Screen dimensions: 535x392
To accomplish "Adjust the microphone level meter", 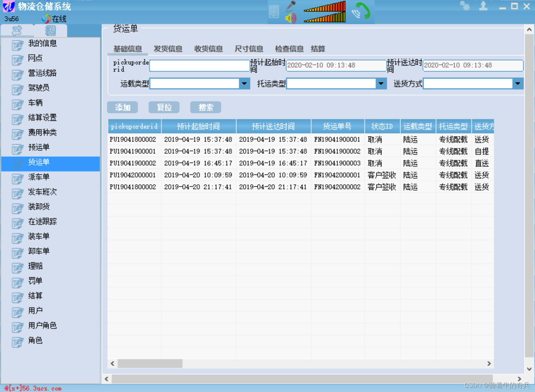I will [x=324, y=6].
